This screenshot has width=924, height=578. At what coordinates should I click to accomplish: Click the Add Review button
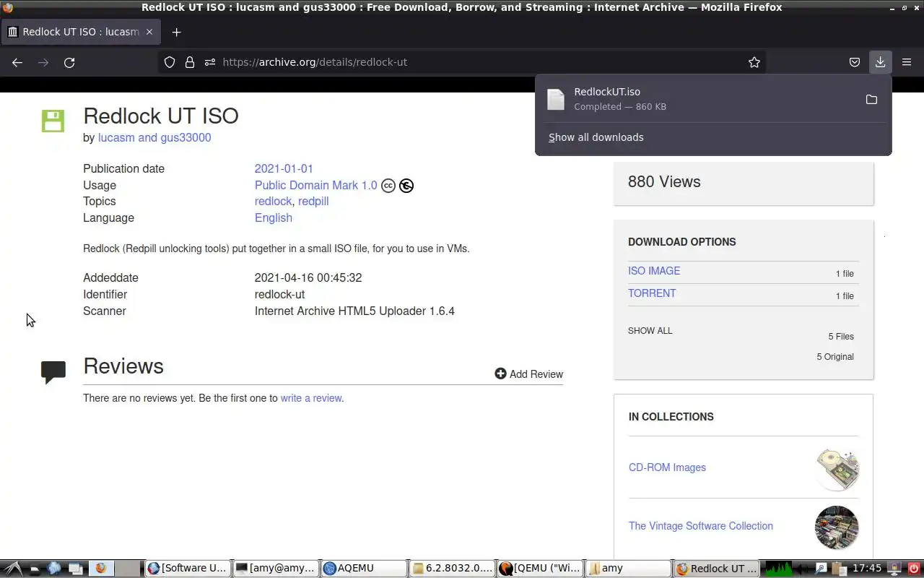(528, 374)
